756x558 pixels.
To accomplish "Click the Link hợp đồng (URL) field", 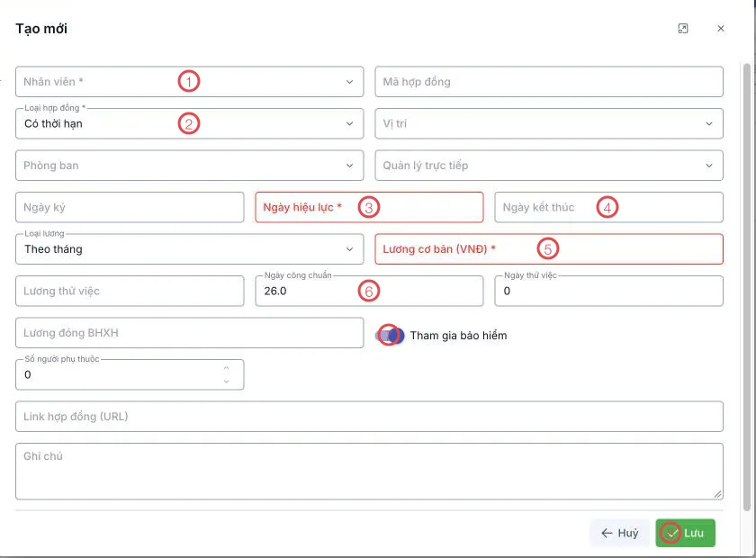I will click(x=369, y=416).
